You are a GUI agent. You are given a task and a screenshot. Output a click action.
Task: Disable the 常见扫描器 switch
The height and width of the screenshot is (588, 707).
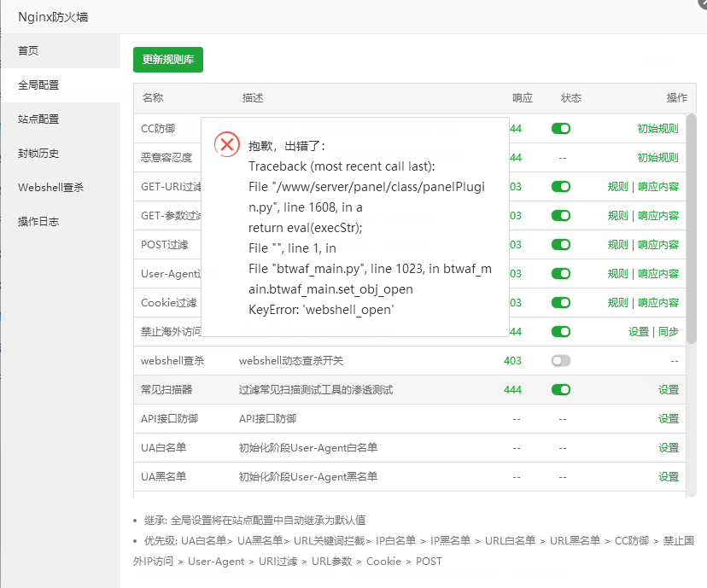[561, 389]
